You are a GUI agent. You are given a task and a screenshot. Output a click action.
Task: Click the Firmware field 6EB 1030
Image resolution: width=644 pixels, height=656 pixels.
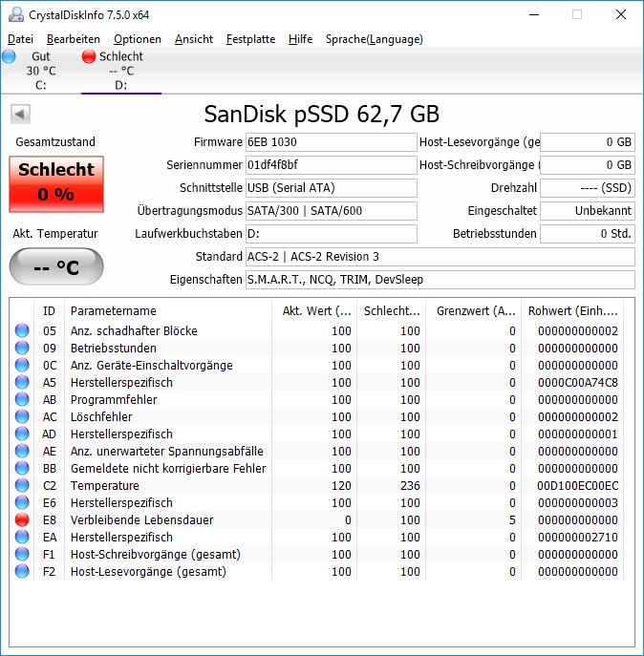coord(331,142)
